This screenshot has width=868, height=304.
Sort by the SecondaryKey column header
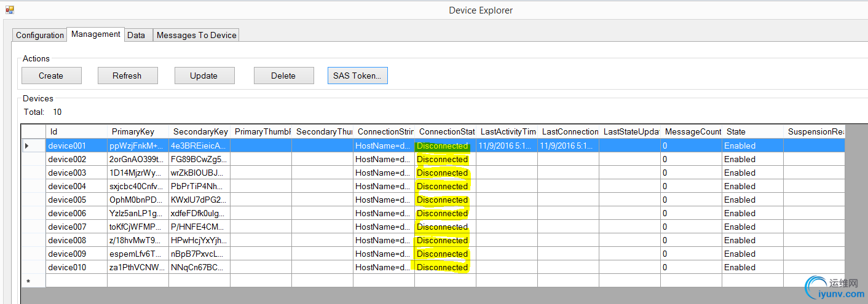click(199, 131)
